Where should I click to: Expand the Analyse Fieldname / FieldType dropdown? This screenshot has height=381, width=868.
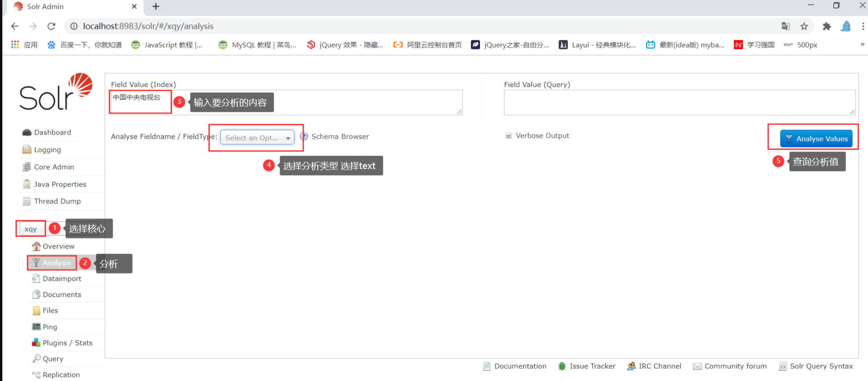[257, 137]
